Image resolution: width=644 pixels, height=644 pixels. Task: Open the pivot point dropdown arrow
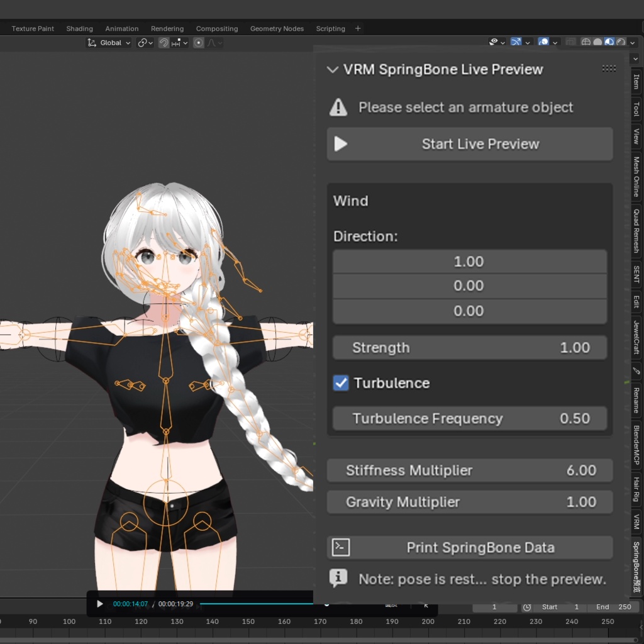[150, 43]
